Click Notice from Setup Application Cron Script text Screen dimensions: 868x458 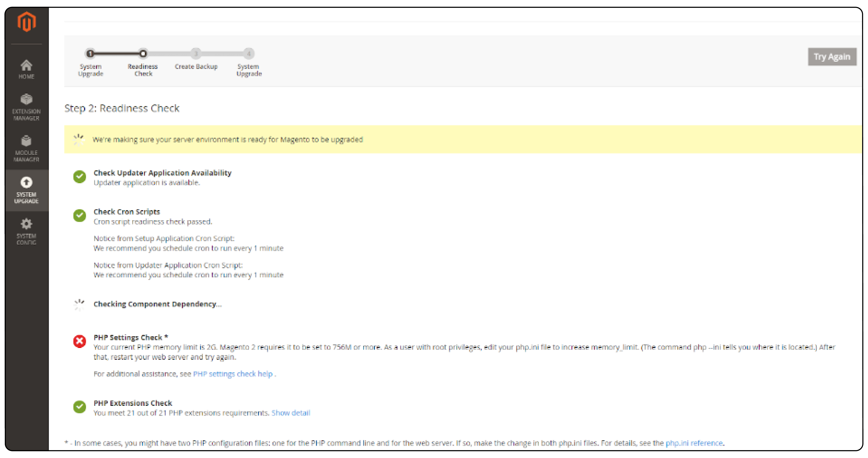coord(164,239)
